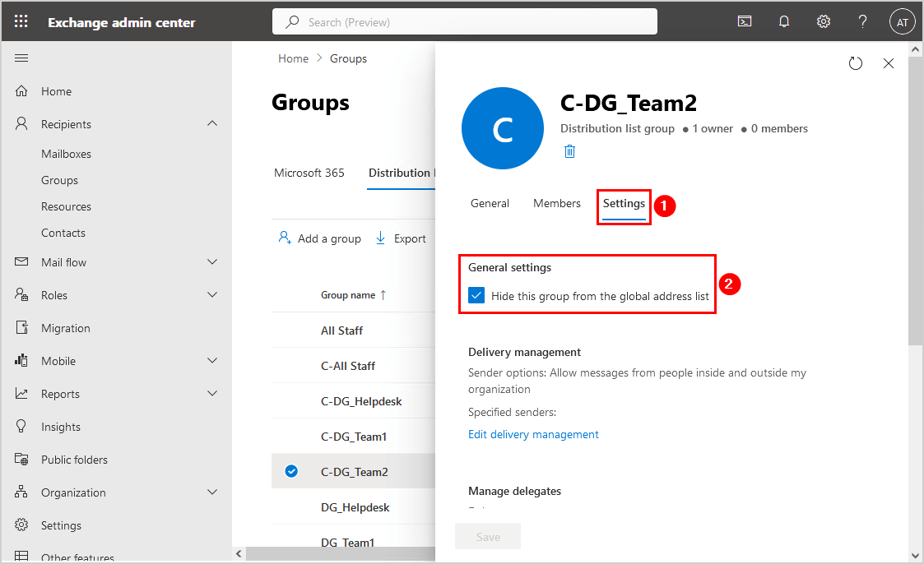Image resolution: width=924 pixels, height=564 pixels.
Task: Switch to the General tab
Action: tap(490, 204)
